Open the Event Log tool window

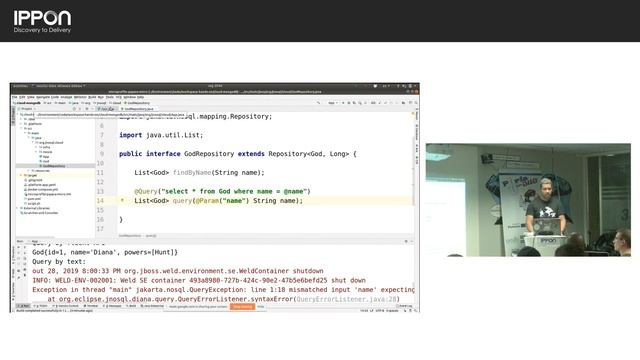[405, 306]
